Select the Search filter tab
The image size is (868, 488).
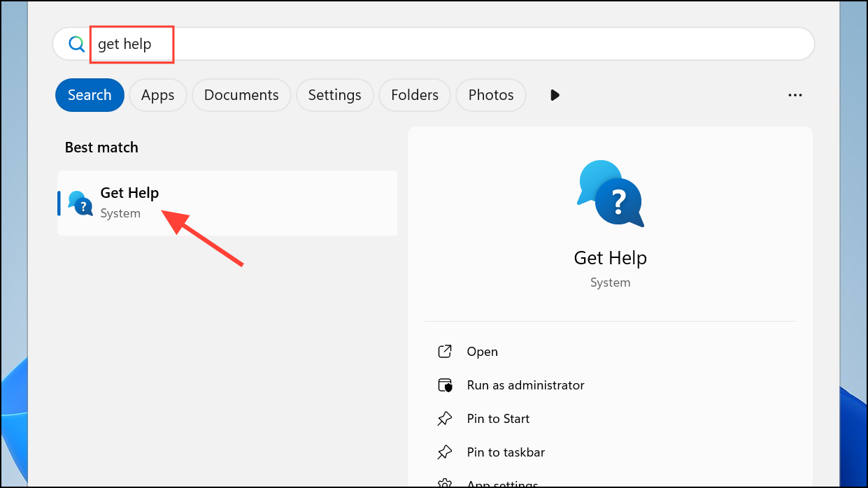[90, 95]
